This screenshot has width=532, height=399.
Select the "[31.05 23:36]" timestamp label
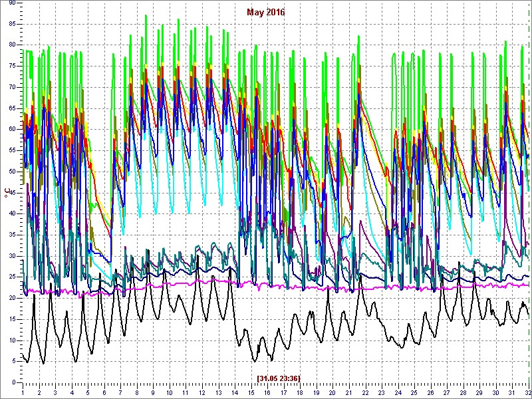(x=279, y=378)
